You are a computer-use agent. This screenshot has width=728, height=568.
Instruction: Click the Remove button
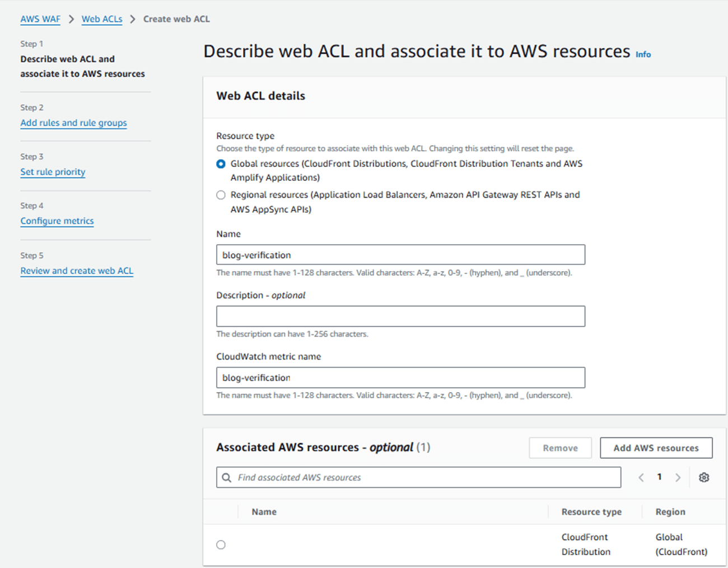coord(560,448)
